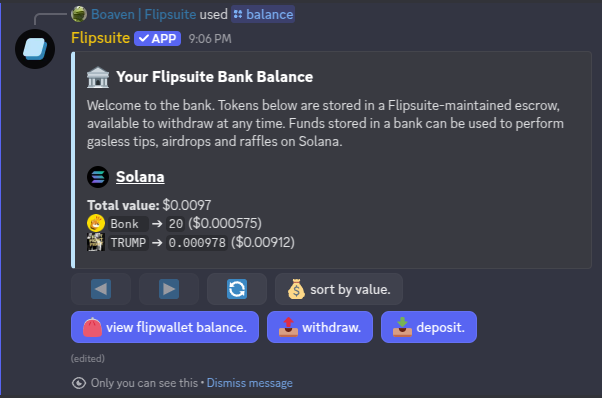Click the Solana logo icon
Image resolution: width=602 pixels, height=398 pixels.
point(98,177)
